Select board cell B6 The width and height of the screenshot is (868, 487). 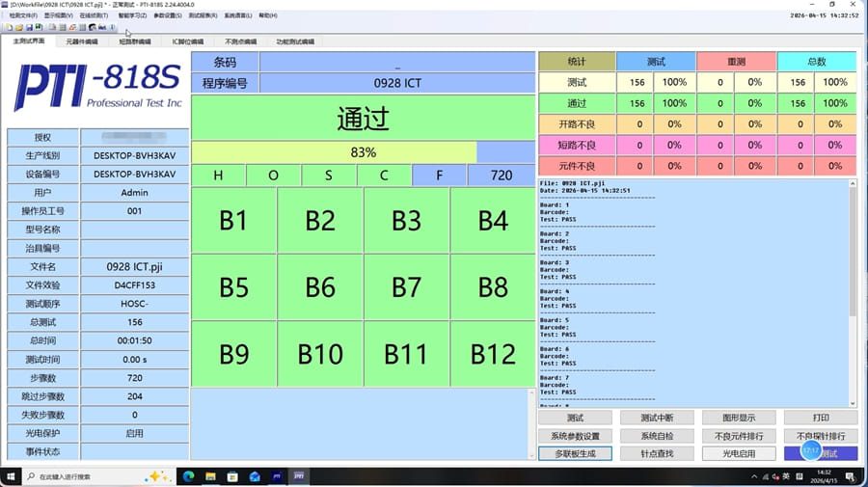(x=320, y=287)
